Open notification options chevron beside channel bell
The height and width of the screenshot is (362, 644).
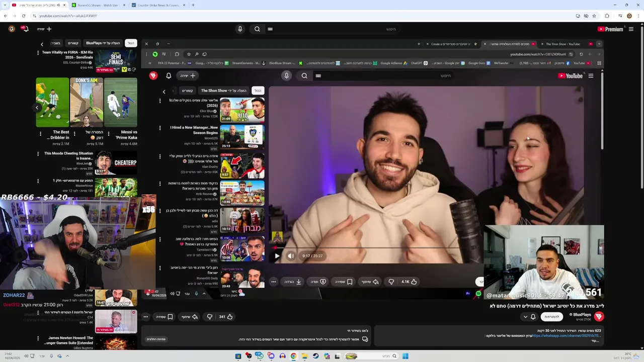point(526,317)
